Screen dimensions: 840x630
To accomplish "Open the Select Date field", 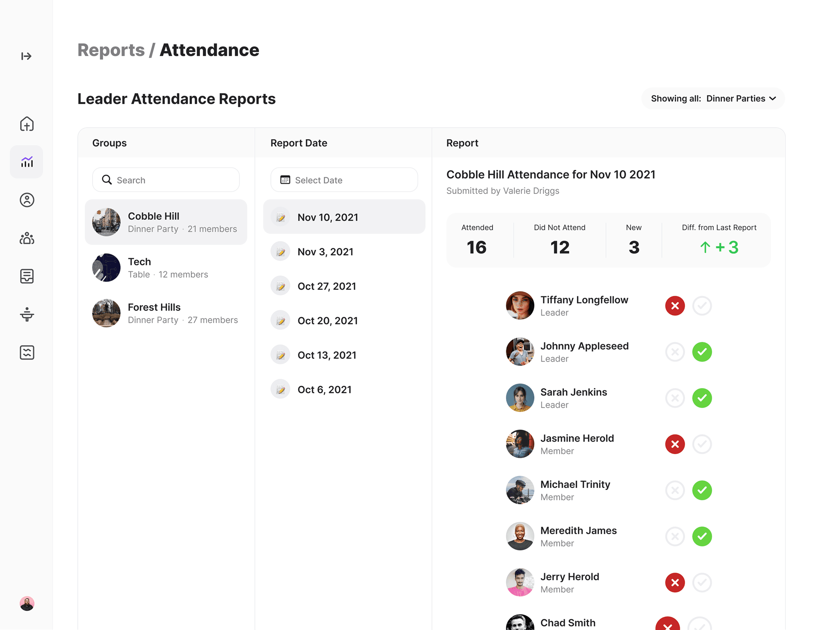I will (x=344, y=180).
